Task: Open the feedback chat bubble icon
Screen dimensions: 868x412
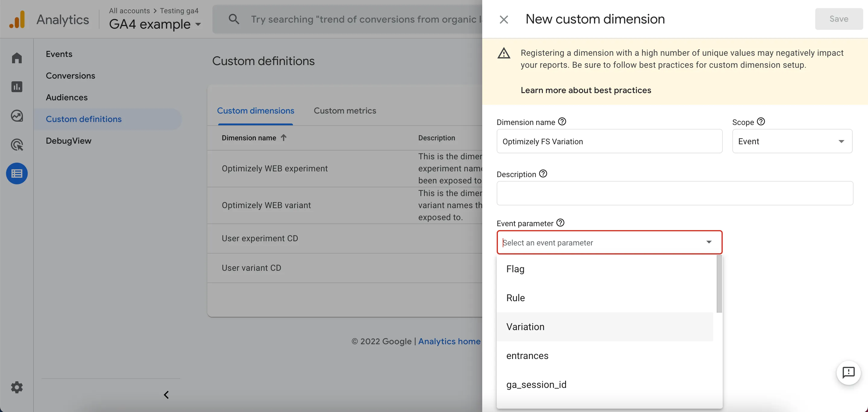Action: coord(848,373)
